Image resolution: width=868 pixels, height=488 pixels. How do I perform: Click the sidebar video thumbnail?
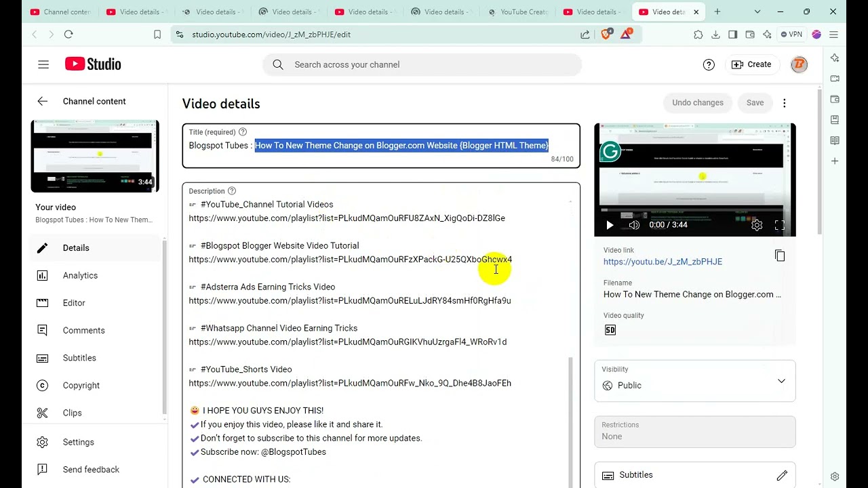click(x=95, y=157)
